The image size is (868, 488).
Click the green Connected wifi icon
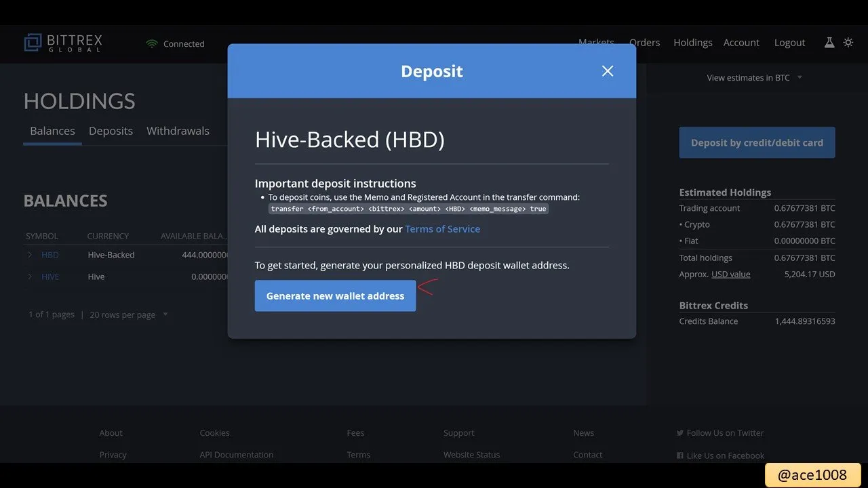152,43
